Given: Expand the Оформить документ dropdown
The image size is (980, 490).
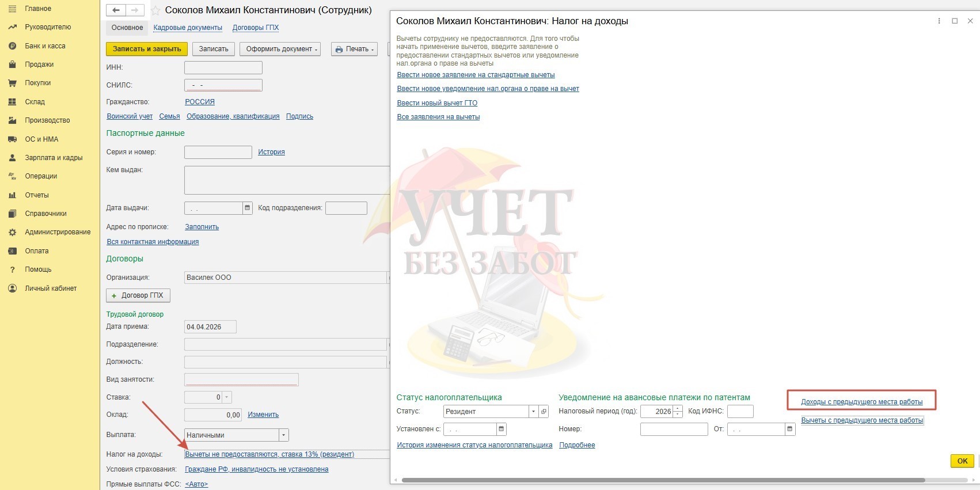Looking at the screenshot, I should tap(282, 50).
